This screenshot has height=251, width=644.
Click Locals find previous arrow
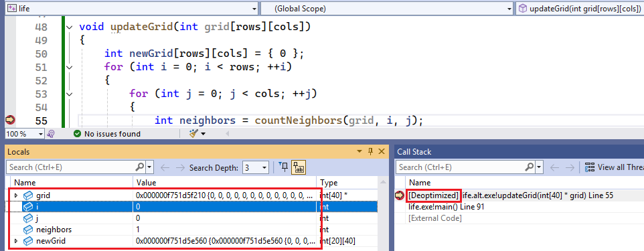[x=165, y=167]
